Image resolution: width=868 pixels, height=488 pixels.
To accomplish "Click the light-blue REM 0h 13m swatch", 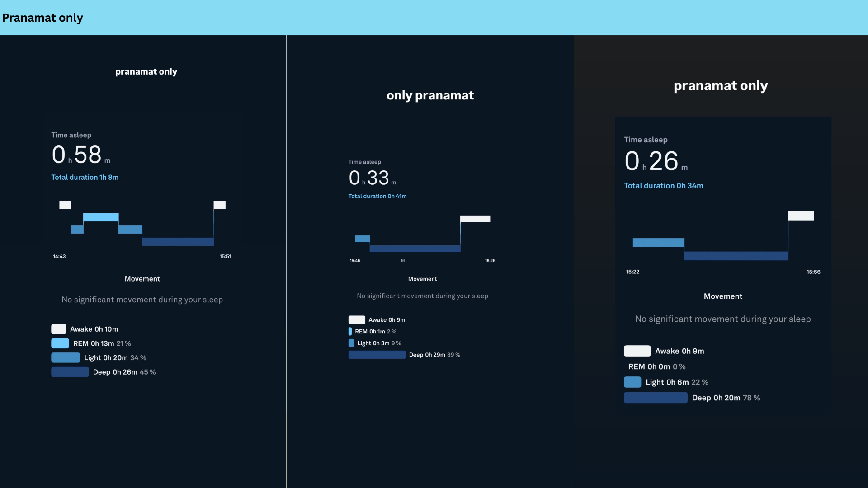I will coord(60,343).
